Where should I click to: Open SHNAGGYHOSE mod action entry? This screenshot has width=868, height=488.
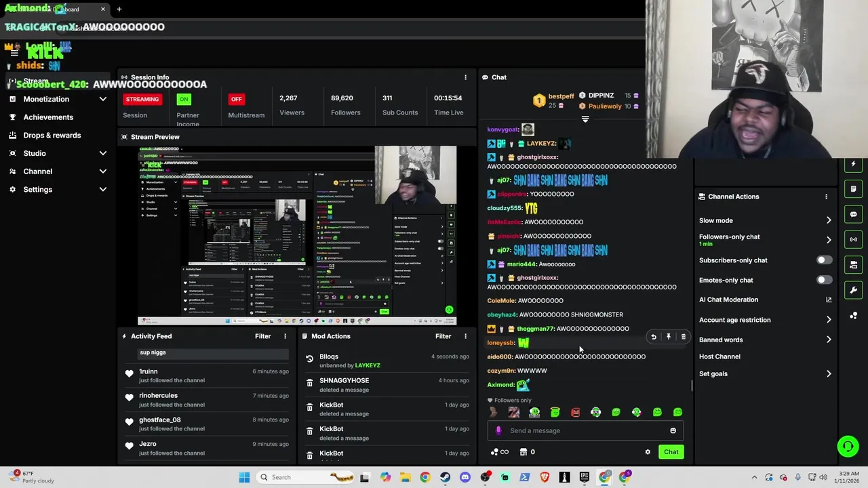344,380
